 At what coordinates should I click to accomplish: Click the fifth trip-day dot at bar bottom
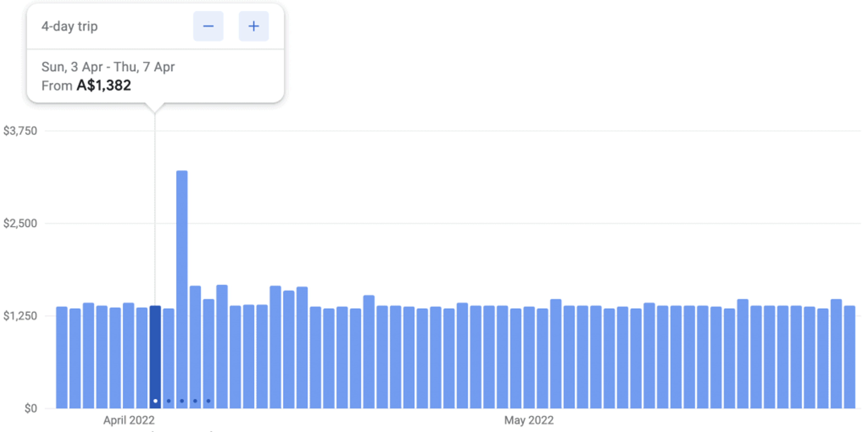(208, 401)
